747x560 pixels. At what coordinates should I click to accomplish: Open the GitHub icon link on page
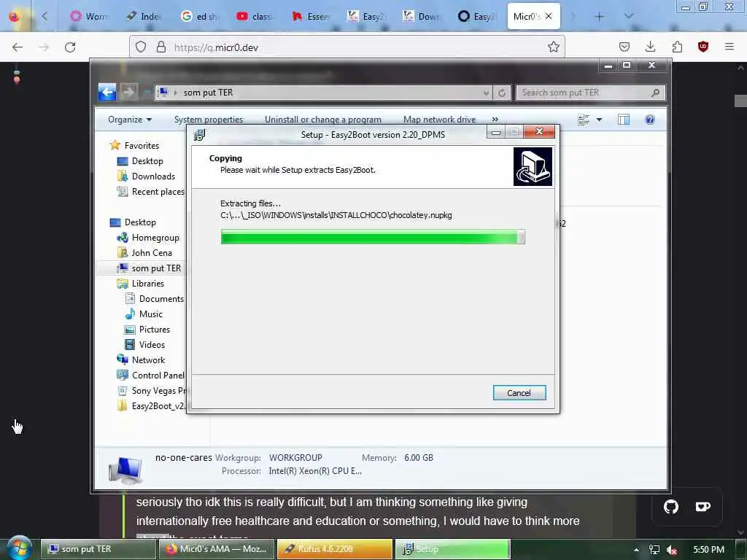(x=671, y=507)
